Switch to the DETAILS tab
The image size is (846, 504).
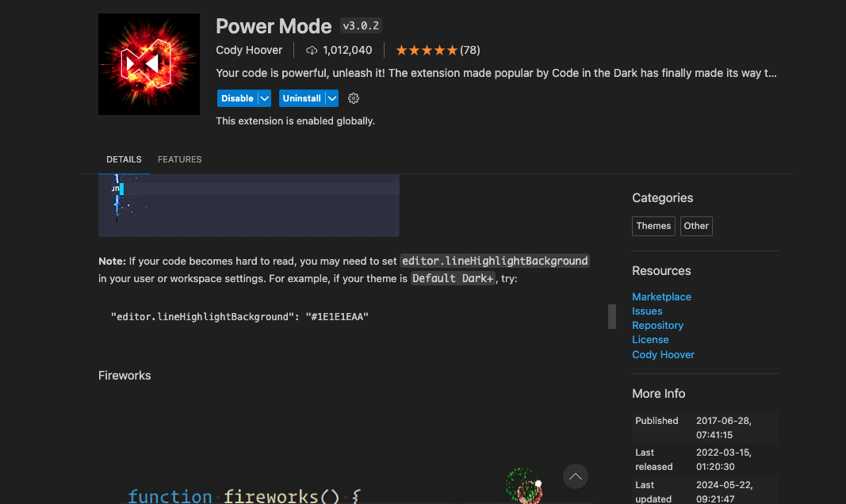(x=124, y=159)
